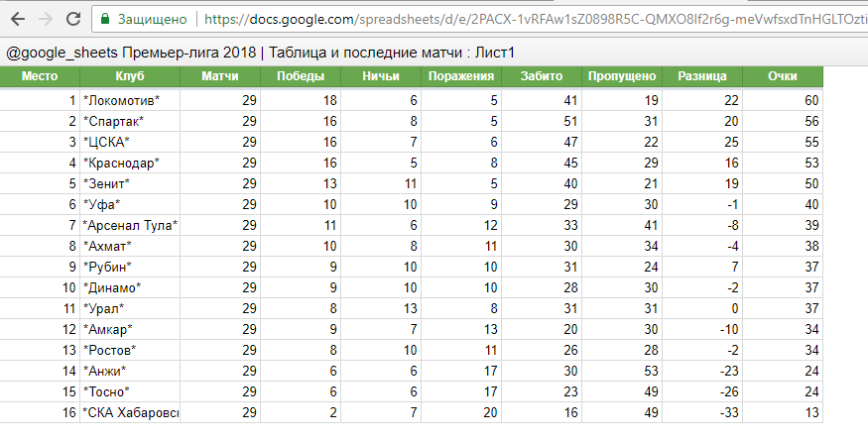
Task: Click Ахмат's points value 38
Action: [783, 246]
